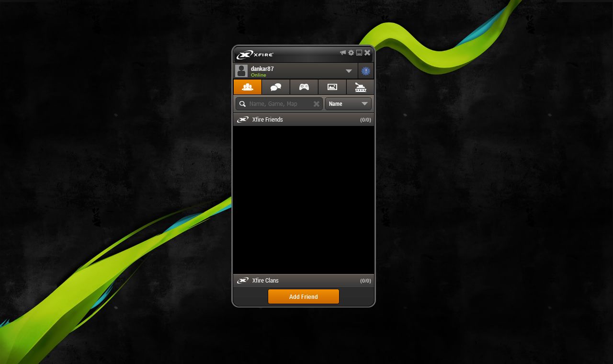The height and width of the screenshot is (364, 613).
Task: Select the Xfire Friends header bar
Action: (267, 119)
